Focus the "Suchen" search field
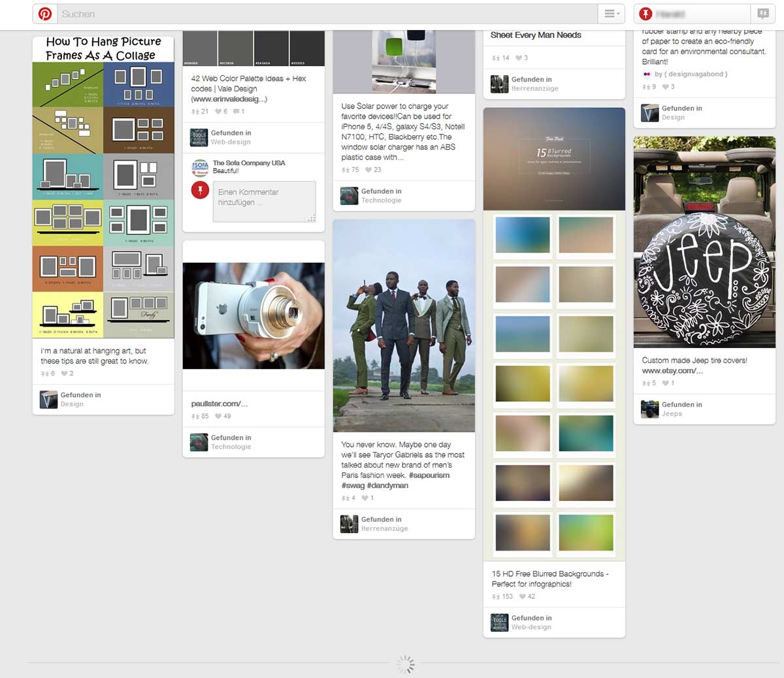This screenshot has height=678, width=784. [327, 14]
